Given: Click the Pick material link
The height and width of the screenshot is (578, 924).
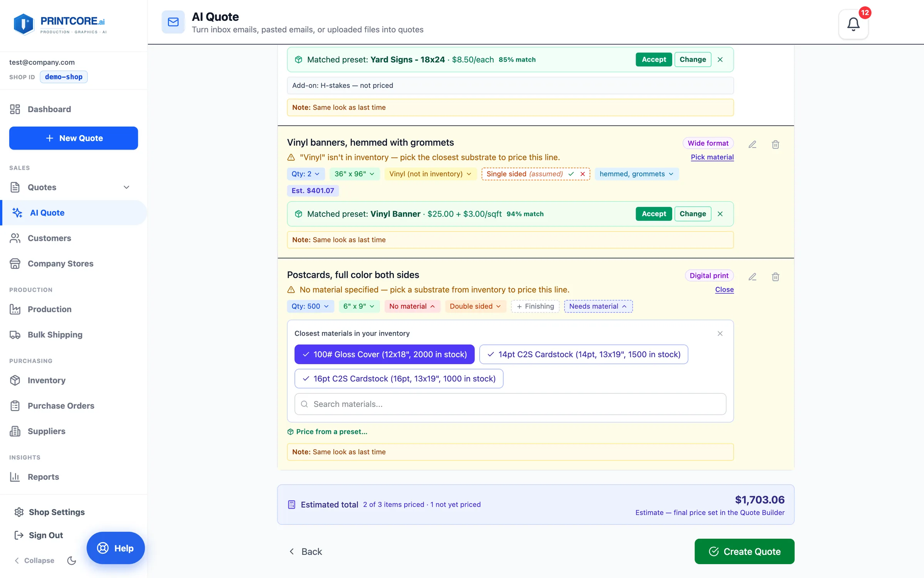Looking at the screenshot, I should pos(712,157).
